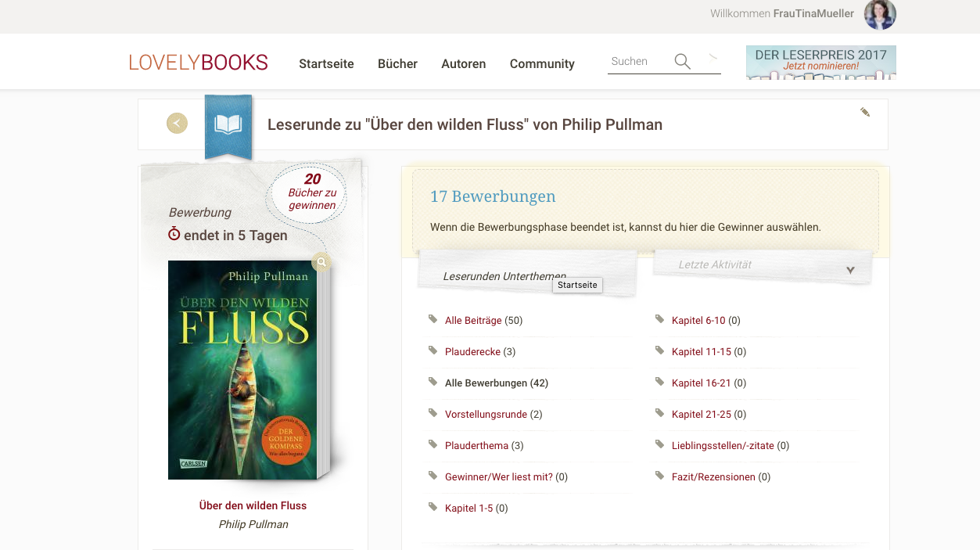Click the tag icon beside Plauderecke
980x550 pixels.
[x=433, y=350]
